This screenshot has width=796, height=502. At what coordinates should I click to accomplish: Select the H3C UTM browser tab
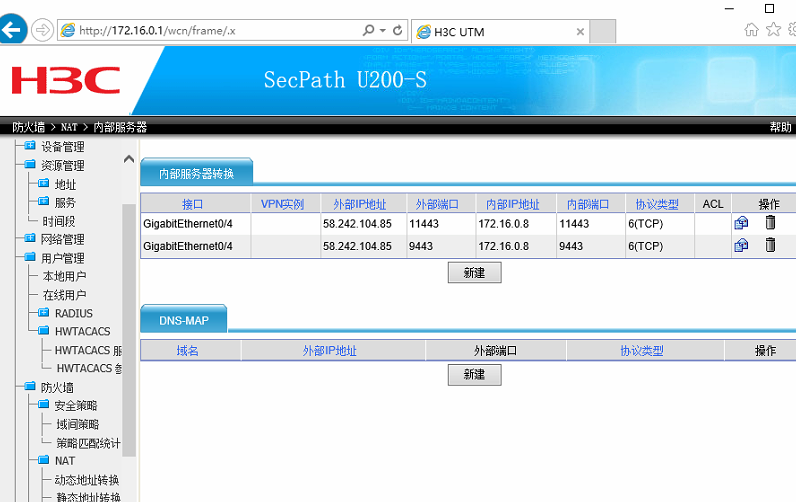[x=500, y=32]
